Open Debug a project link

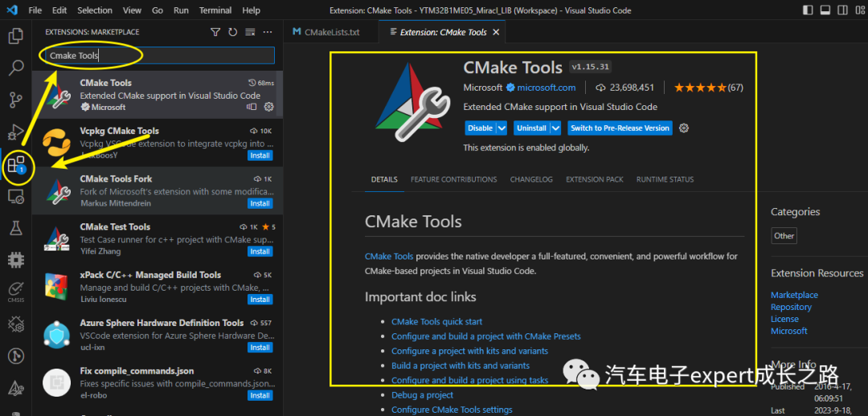tap(422, 395)
